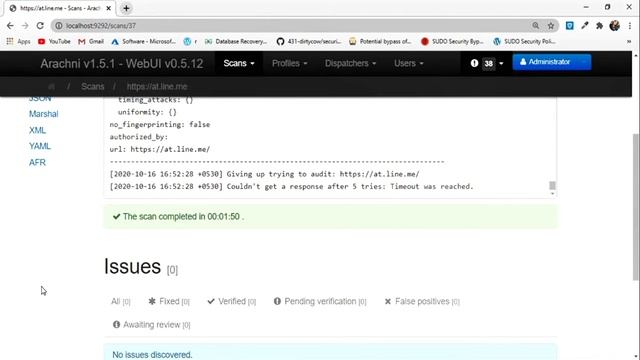640x360 pixels.
Task: Select the Fixed issues tab
Action: click(x=169, y=301)
